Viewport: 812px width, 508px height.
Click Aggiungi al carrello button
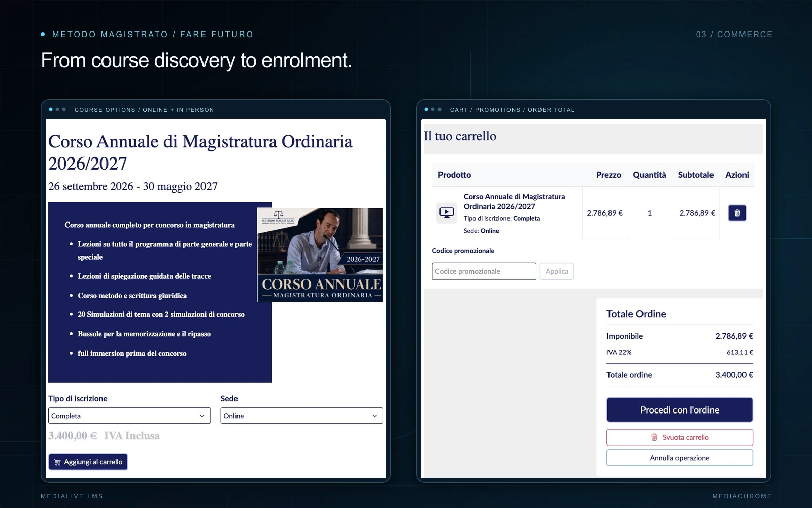coord(88,462)
